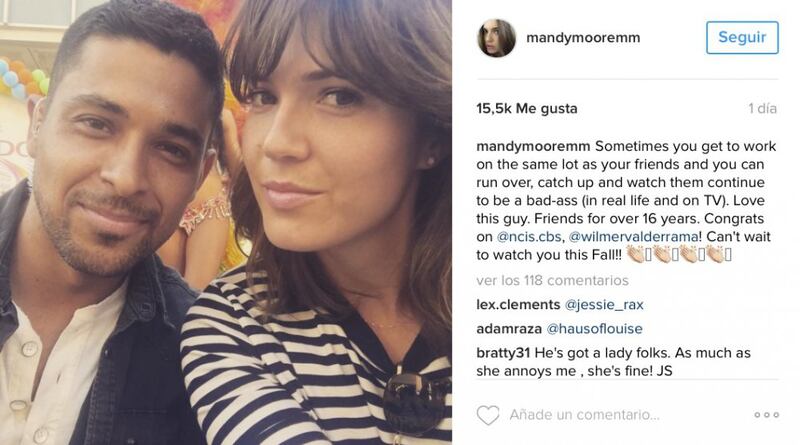This screenshot has height=445, width=800.
Task: Open the mandymooremm profile avatar
Action: click(x=496, y=38)
